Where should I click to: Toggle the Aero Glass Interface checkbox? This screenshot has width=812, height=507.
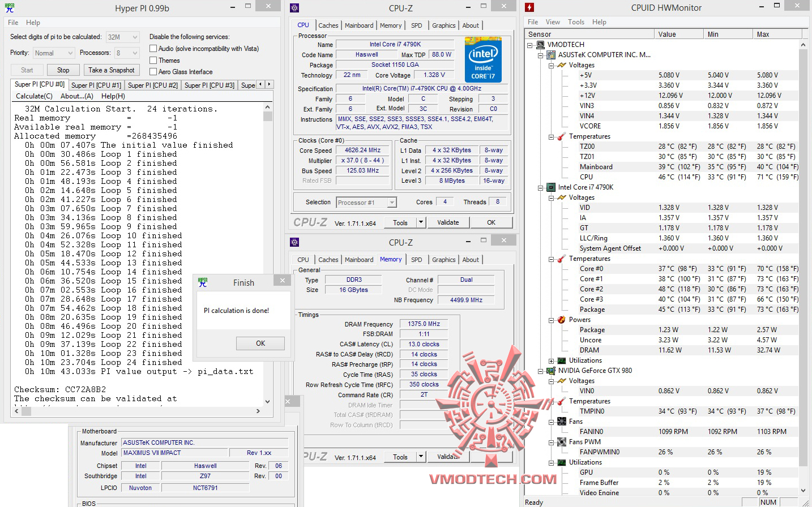tap(153, 72)
